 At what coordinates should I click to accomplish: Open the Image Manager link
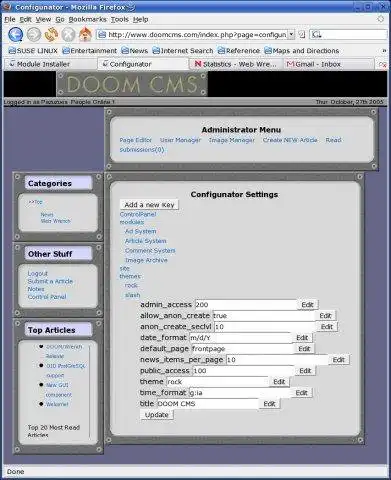[232, 140]
